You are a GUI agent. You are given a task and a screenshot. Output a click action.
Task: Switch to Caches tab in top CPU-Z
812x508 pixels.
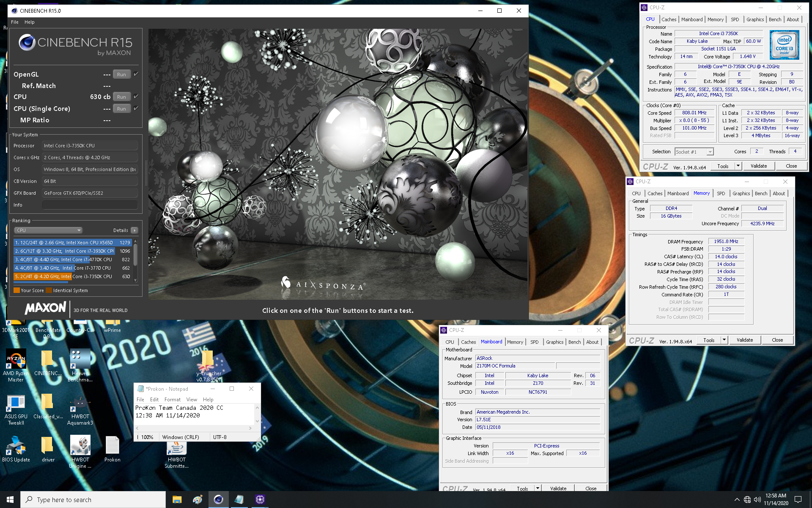669,19
